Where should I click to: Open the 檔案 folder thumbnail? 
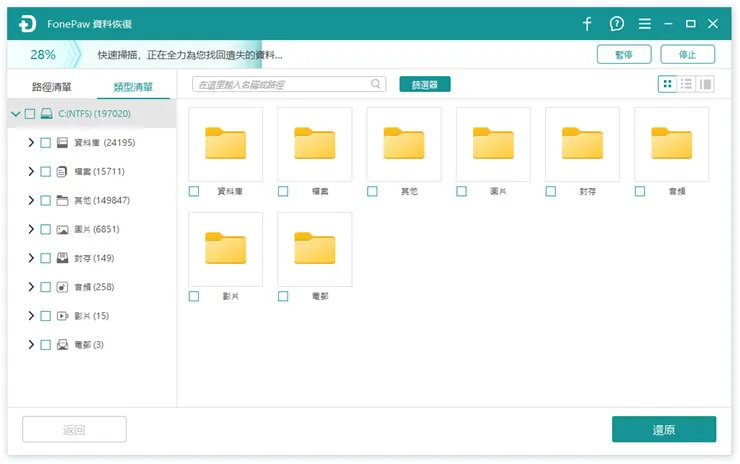click(315, 144)
